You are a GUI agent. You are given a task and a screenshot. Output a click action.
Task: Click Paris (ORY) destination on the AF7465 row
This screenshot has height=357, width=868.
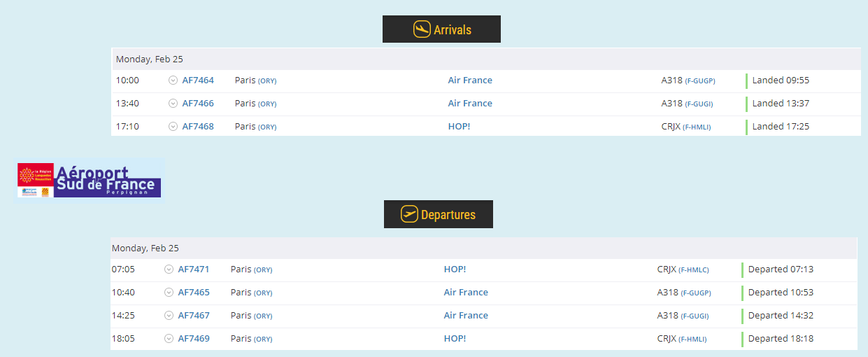252,293
